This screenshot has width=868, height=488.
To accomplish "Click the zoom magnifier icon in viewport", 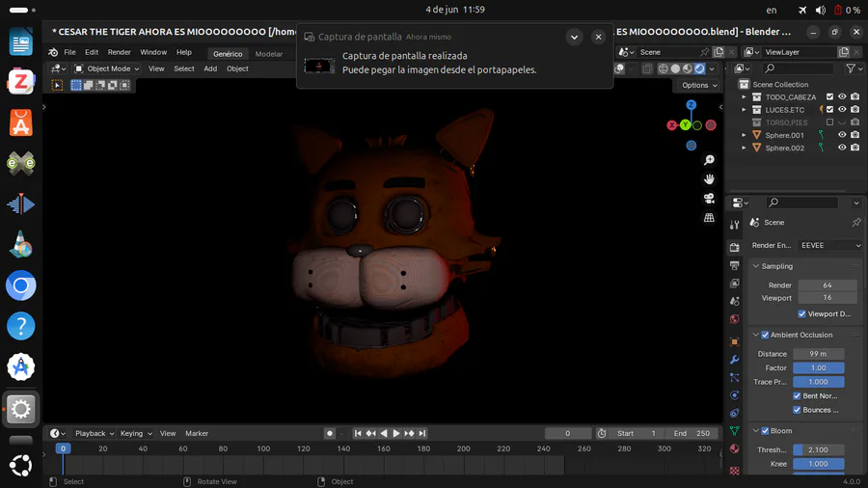I will pyautogui.click(x=709, y=160).
